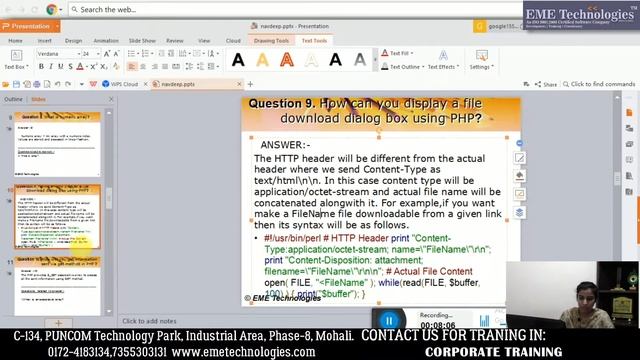Open the Verdana font name dropdown

(79, 54)
